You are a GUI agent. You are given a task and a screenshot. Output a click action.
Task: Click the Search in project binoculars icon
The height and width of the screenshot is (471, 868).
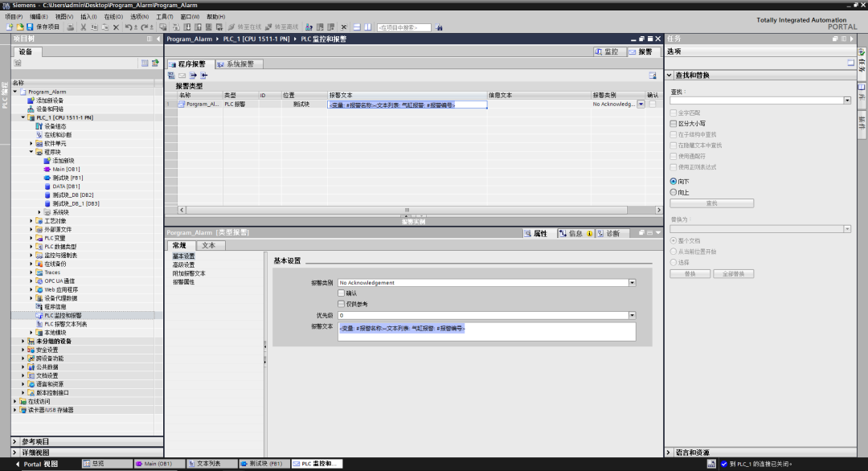(x=439, y=27)
